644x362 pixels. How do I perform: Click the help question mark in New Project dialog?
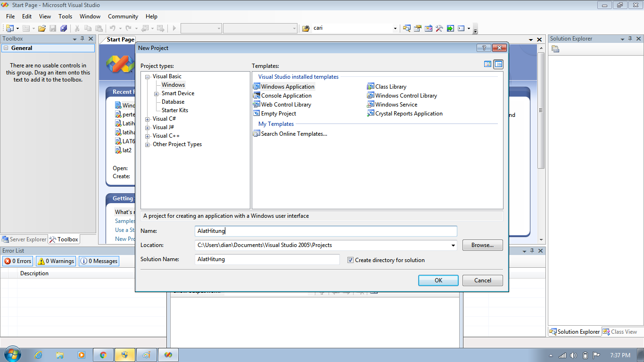[x=484, y=48]
